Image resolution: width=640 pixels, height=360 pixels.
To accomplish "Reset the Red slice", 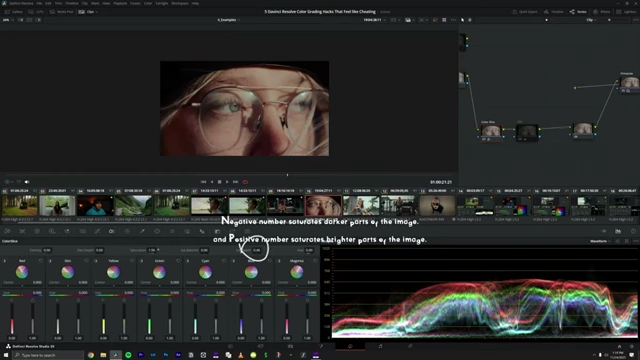I will tap(40, 261).
